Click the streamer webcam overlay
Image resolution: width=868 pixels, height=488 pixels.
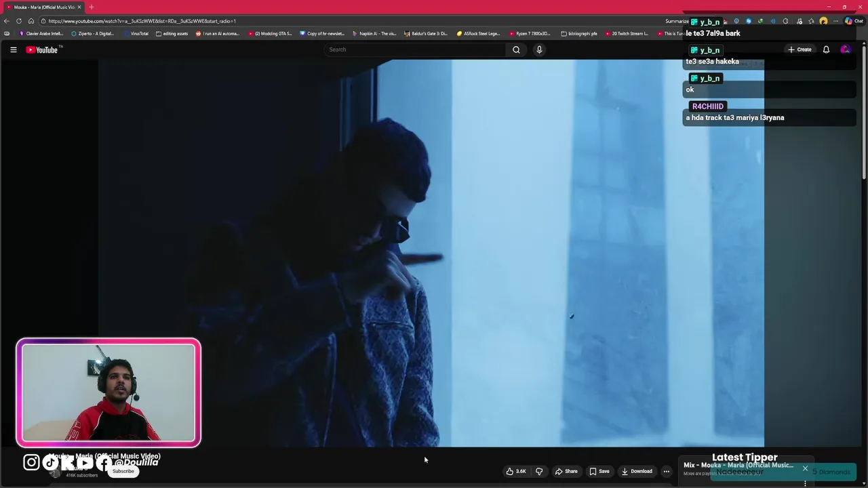[x=108, y=393]
